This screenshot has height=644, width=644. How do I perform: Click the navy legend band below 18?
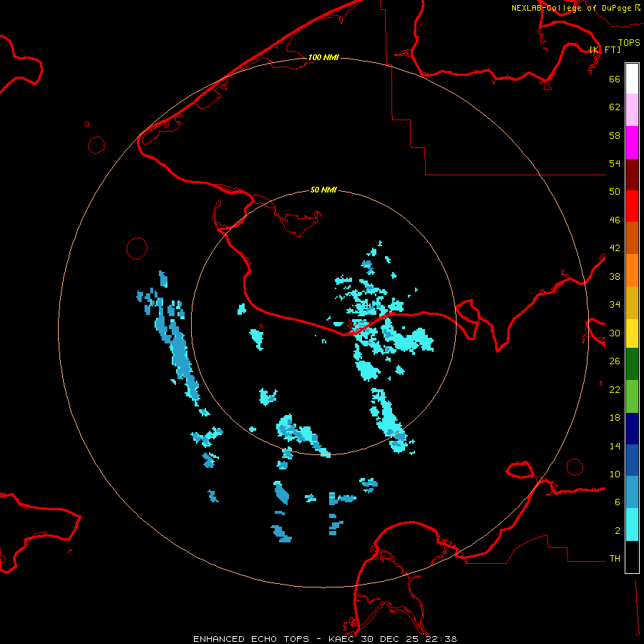point(632,429)
